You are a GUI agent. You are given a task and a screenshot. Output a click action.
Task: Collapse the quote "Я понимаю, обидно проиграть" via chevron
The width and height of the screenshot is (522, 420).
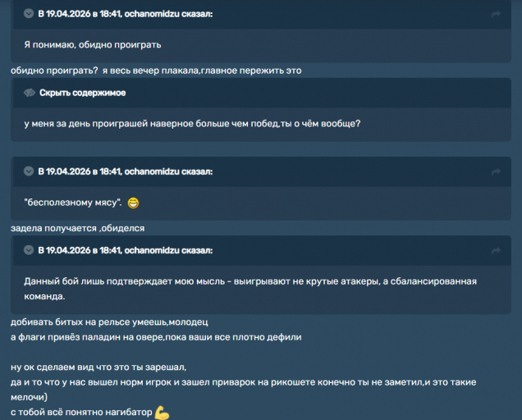click(29, 14)
